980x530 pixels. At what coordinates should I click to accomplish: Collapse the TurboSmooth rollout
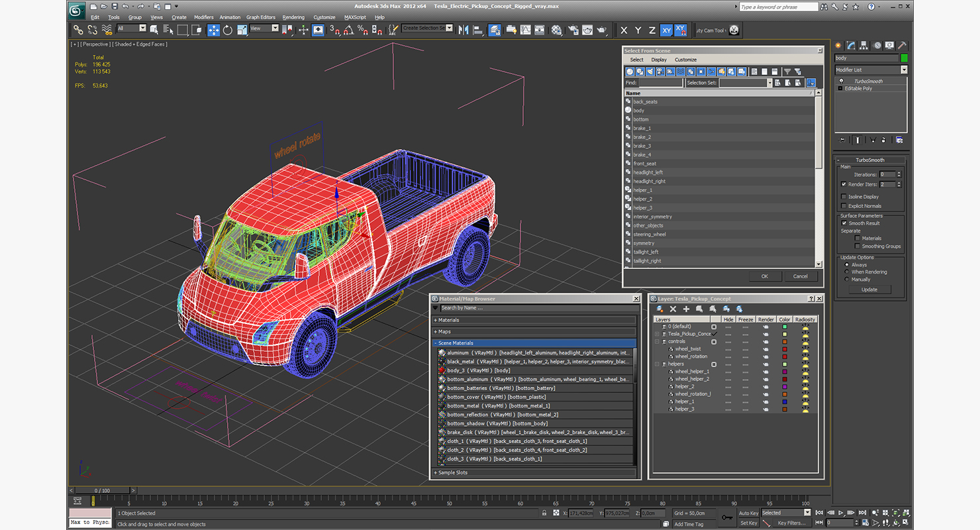(869, 160)
